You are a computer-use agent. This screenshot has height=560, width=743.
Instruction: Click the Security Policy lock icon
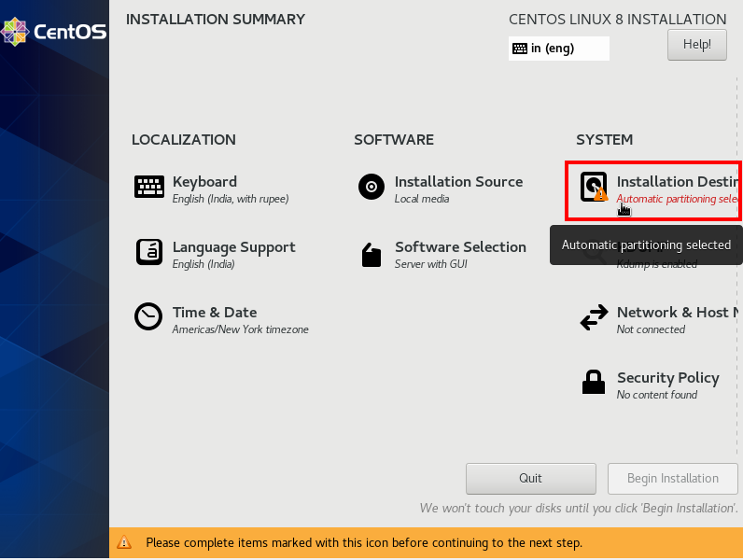(x=594, y=382)
